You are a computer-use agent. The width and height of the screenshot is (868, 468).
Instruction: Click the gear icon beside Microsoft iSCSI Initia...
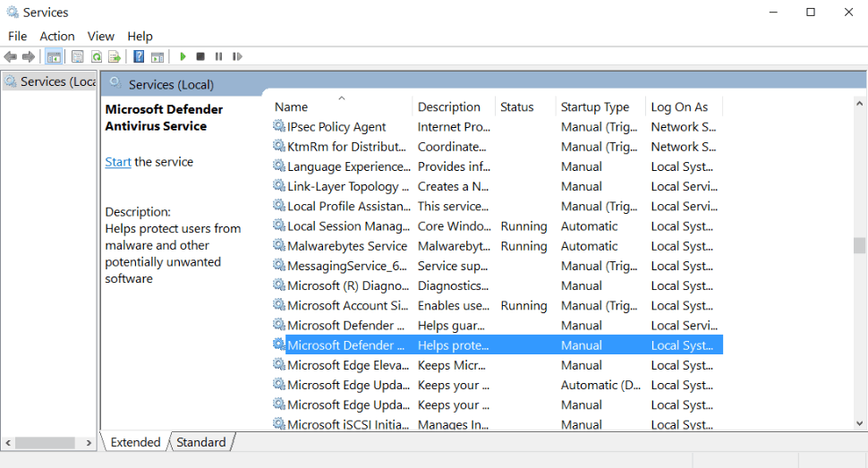click(x=279, y=424)
